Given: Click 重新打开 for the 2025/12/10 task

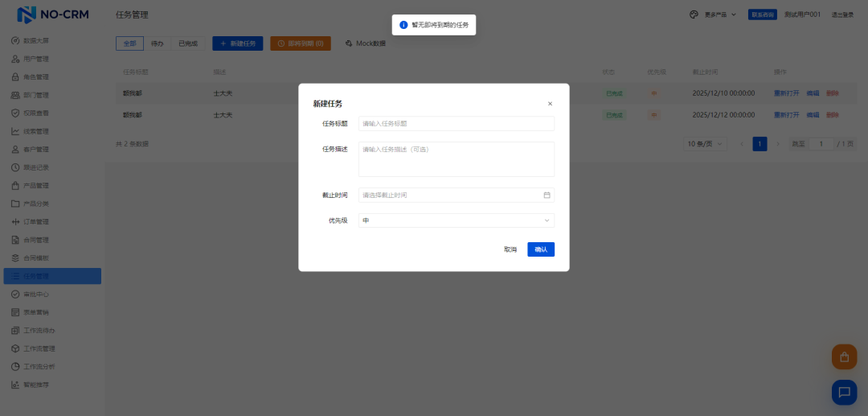Looking at the screenshot, I should [787, 93].
